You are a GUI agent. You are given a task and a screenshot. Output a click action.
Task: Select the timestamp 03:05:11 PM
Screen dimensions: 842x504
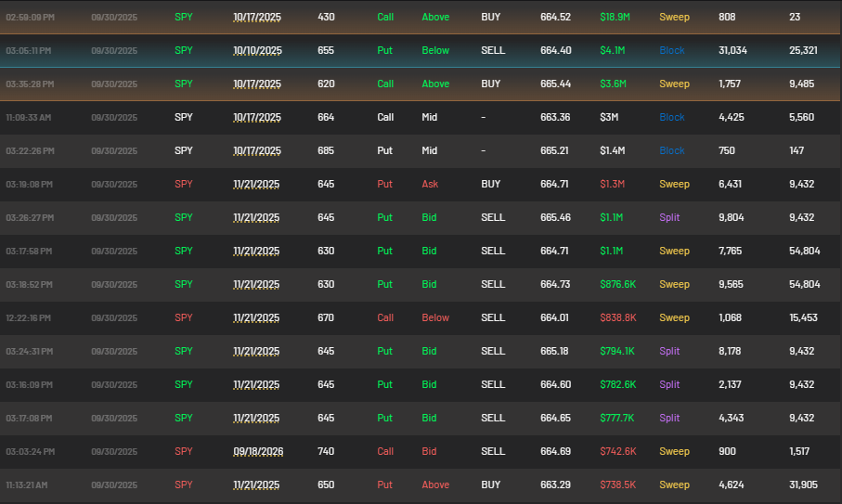(29, 50)
